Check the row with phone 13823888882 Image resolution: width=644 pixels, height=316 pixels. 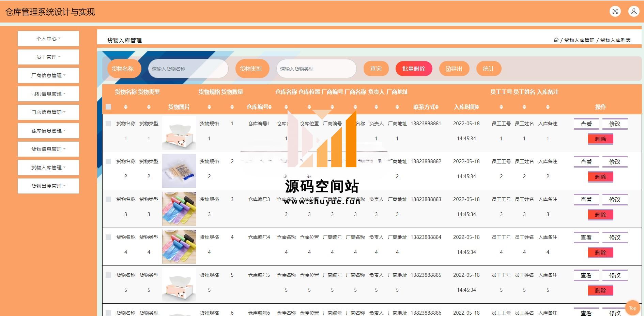[x=108, y=161]
